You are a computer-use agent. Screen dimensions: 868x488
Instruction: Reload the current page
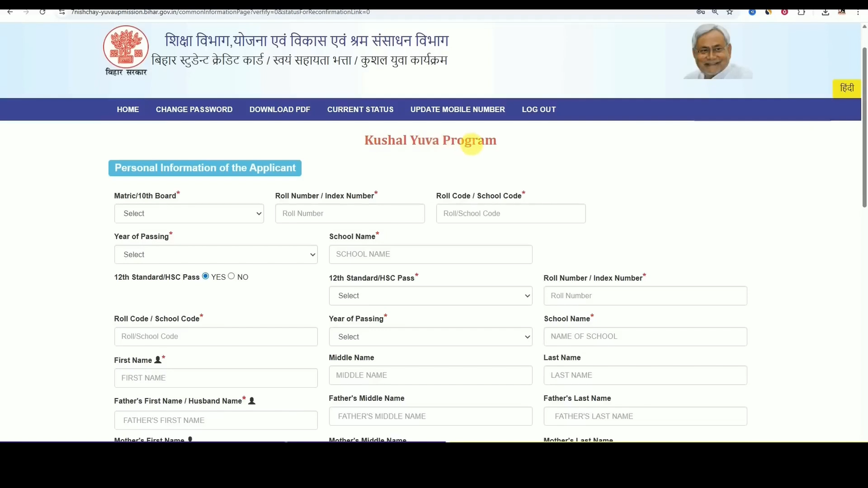[42, 12]
